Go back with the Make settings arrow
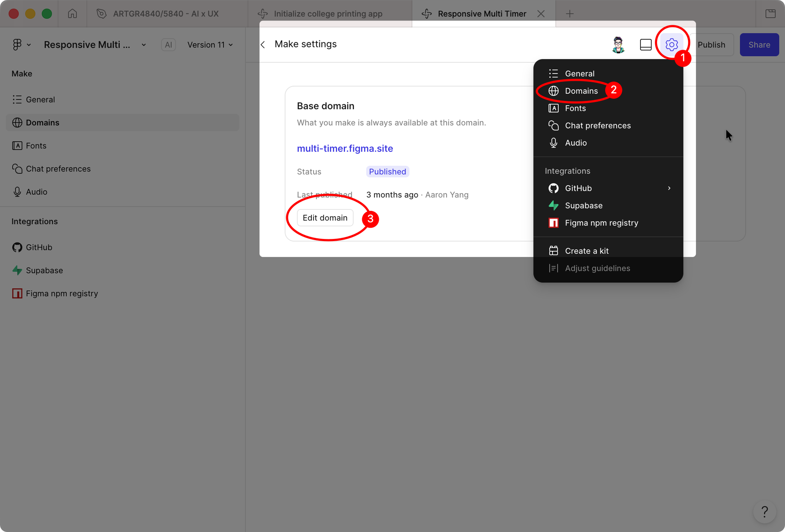Viewport: 785px width, 532px height. click(x=263, y=45)
